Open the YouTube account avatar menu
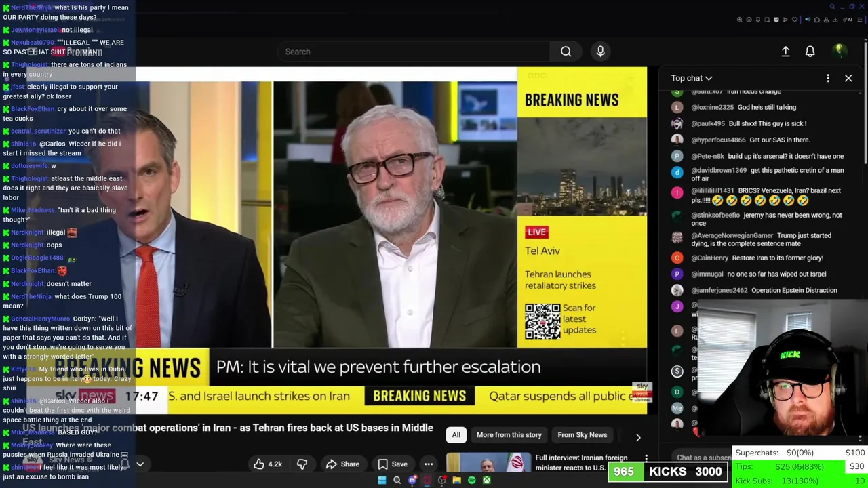 [840, 51]
